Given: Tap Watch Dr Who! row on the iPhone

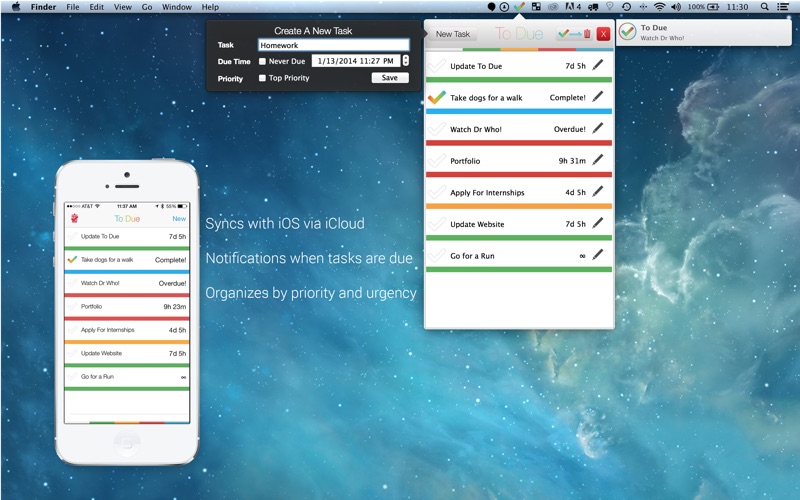Looking at the screenshot, I should [127, 283].
